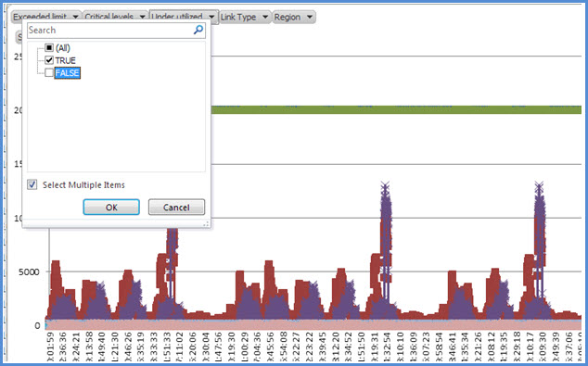Screen dimensions: 588x366
Task: Toggle Select Multiple Items checkbox
Action: click(32, 184)
